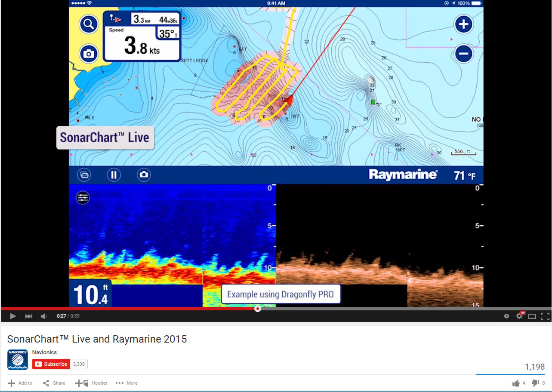
Task: Click the 35° T heading readout
Action: (x=169, y=34)
